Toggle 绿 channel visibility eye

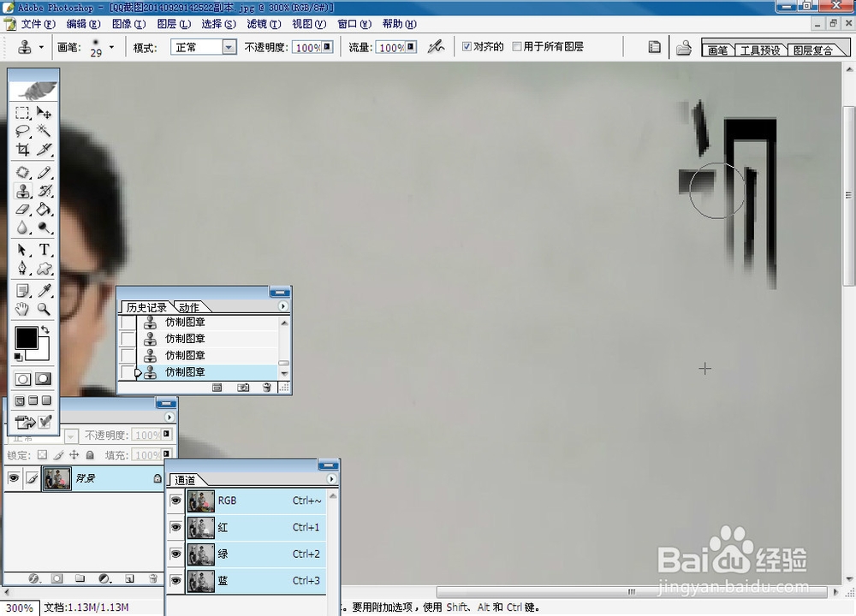175,554
